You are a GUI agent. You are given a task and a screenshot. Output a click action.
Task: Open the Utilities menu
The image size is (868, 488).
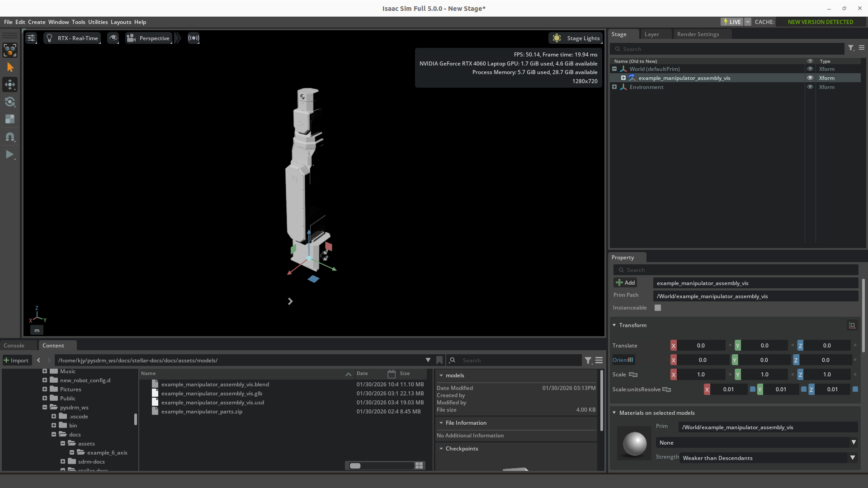point(98,22)
